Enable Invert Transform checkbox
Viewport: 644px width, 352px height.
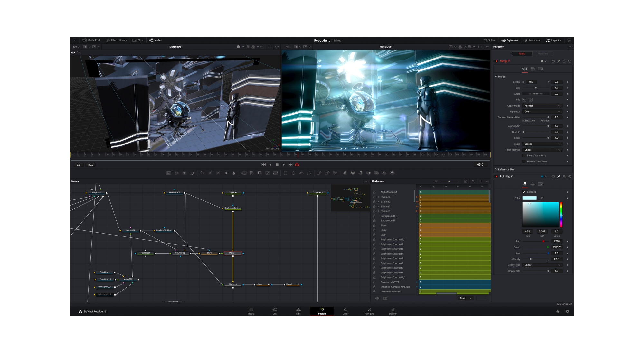(x=524, y=156)
